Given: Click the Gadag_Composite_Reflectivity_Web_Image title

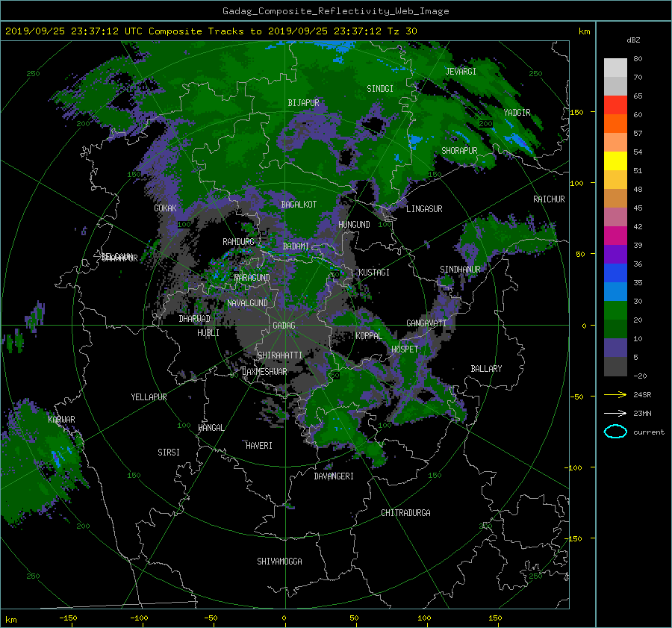Looking at the screenshot, I should point(335,11).
